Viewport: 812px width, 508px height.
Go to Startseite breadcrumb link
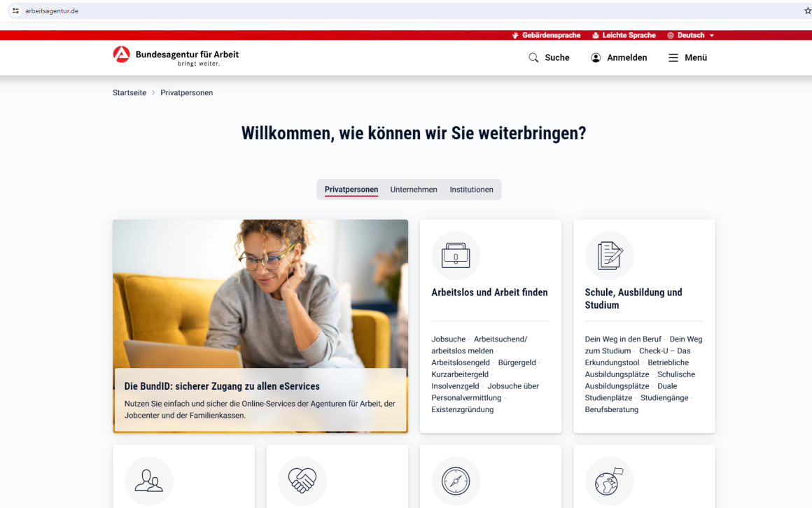129,92
